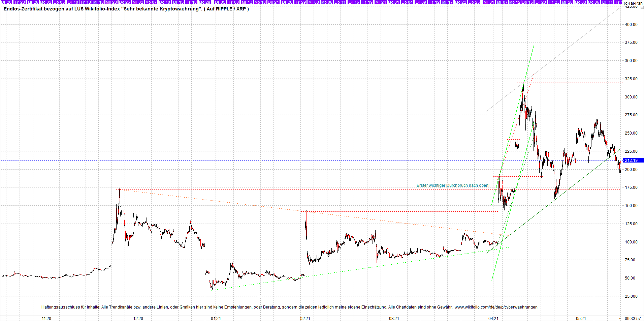
Task: Click the Mi 28 date cell in the top bar
Action: coord(33,2)
